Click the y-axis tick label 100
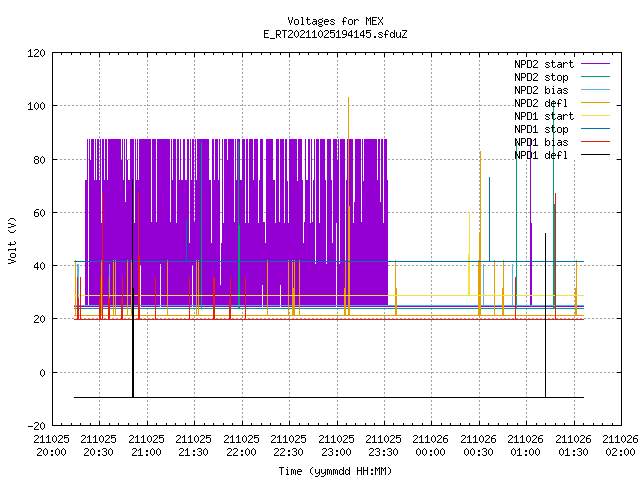The height and width of the screenshot is (480, 640). point(36,106)
